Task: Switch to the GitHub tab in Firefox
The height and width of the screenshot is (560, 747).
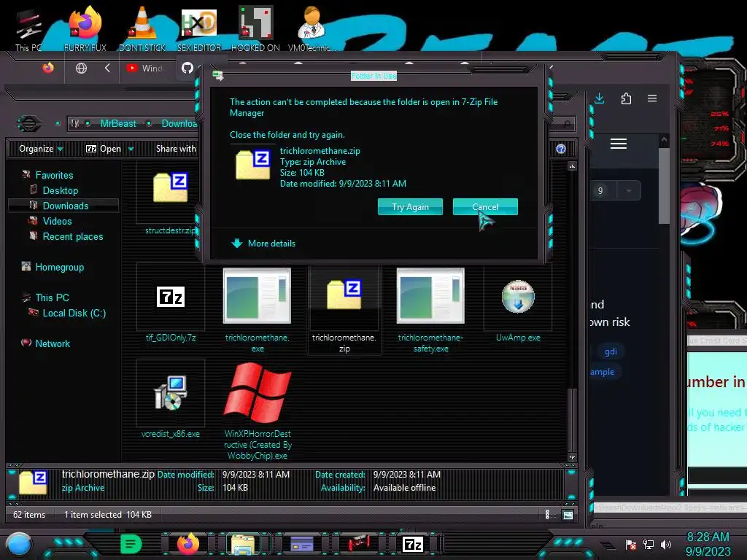Action: coord(187,68)
